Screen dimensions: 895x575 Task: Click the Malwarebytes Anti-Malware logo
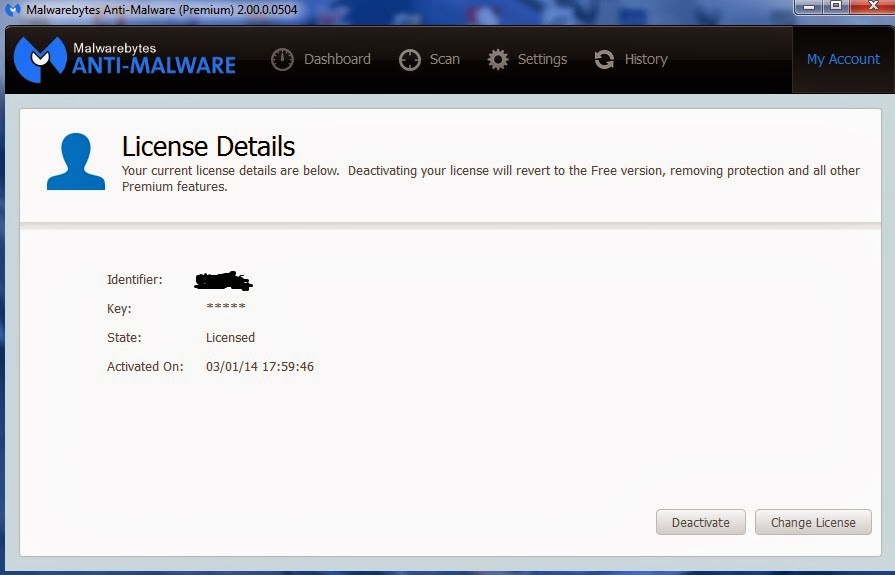[x=125, y=59]
